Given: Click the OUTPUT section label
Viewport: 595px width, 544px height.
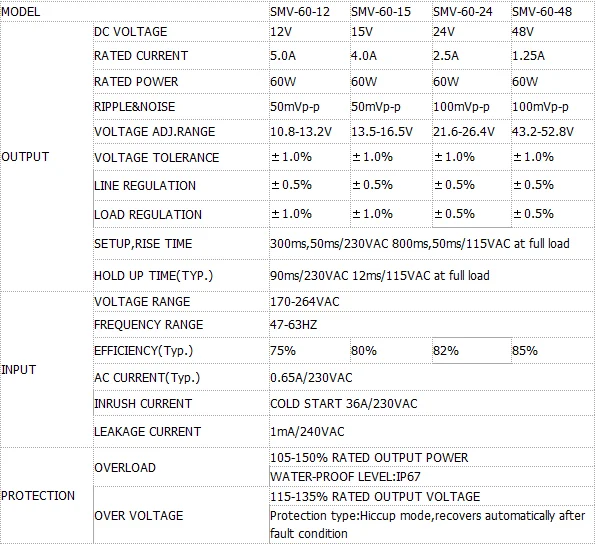Looking at the screenshot, I should [25, 157].
